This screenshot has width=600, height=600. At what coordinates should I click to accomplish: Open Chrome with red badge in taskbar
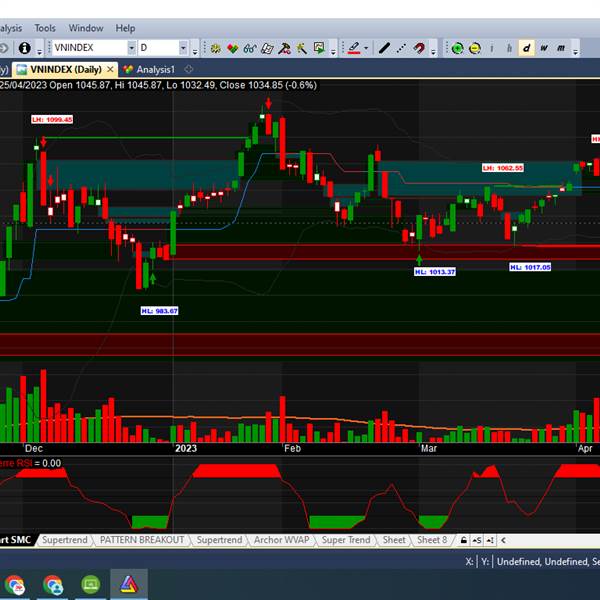[x=15, y=585]
